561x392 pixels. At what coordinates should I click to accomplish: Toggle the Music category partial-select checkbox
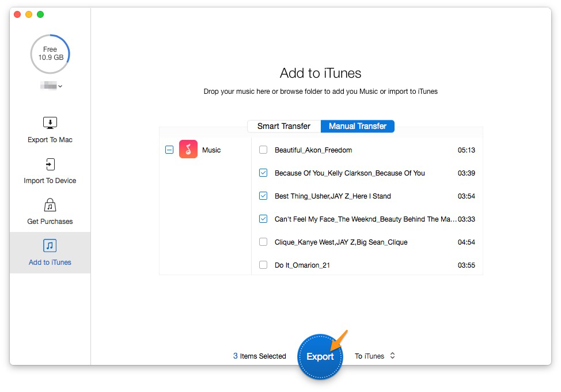coord(169,150)
